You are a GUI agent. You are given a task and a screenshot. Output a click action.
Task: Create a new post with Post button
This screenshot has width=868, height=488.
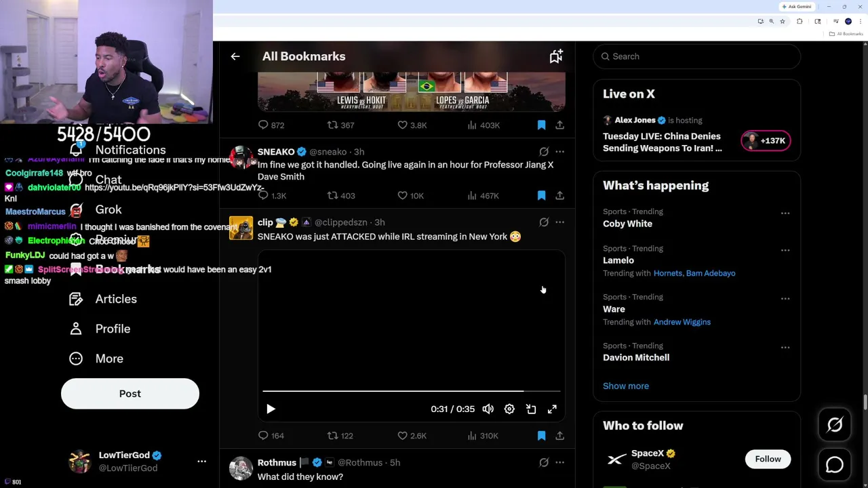tap(130, 394)
